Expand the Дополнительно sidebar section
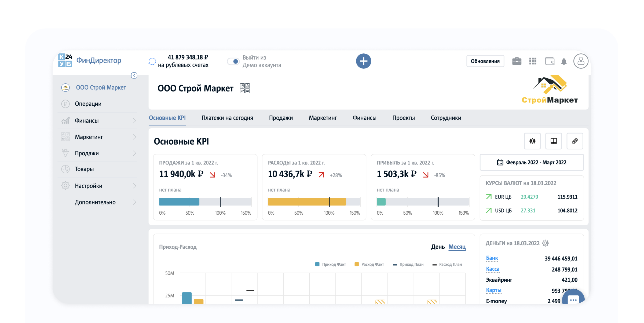 point(134,202)
